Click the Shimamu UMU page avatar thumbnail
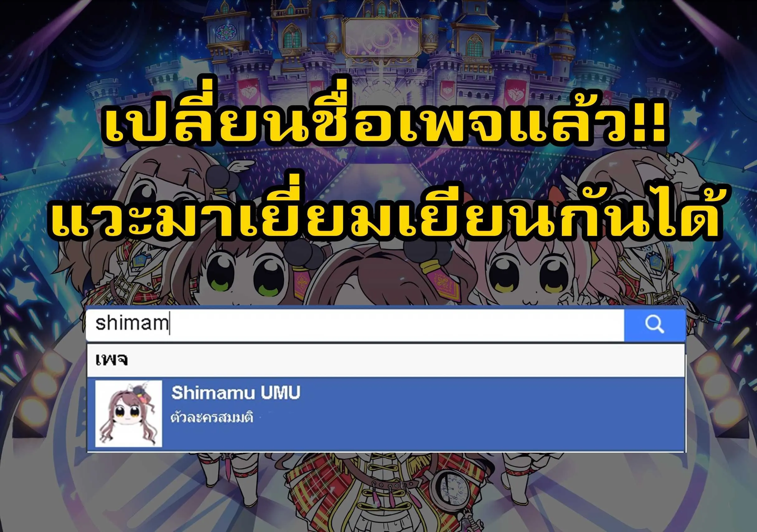Image resolution: width=757 pixels, height=532 pixels. [x=129, y=414]
